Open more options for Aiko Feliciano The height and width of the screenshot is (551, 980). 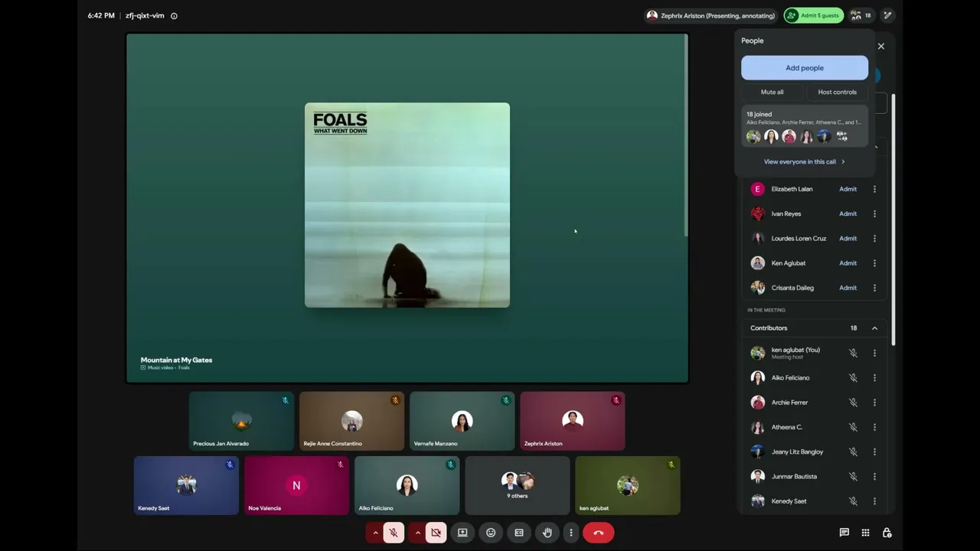click(x=874, y=378)
